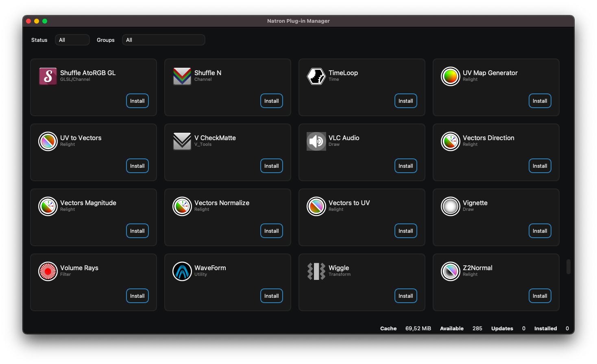Viewport: 597px width, 364px height.
Task: Install the V CheckMatte plug-in
Action: pos(272,166)
